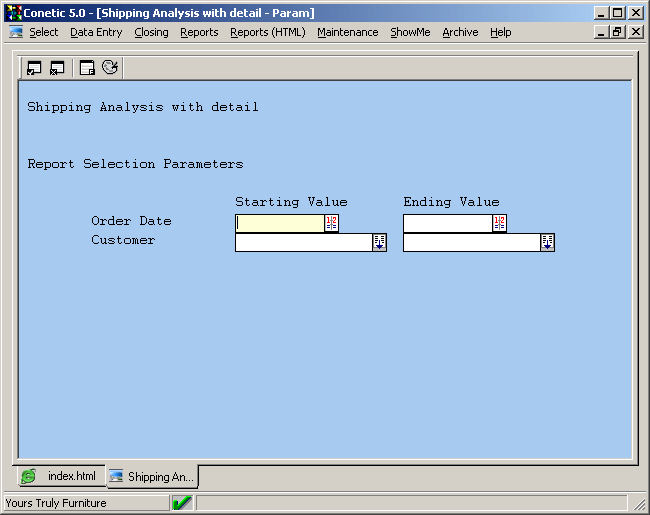Open the ShowMe menu
This screenshot has width=650, height=515.
click(410, 32)
